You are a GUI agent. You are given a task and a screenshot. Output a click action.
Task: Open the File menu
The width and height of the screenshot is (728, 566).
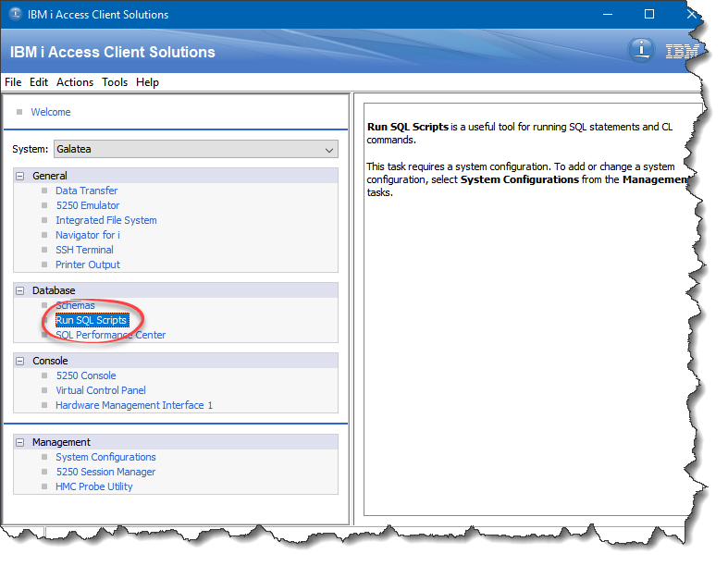point(13,82)
